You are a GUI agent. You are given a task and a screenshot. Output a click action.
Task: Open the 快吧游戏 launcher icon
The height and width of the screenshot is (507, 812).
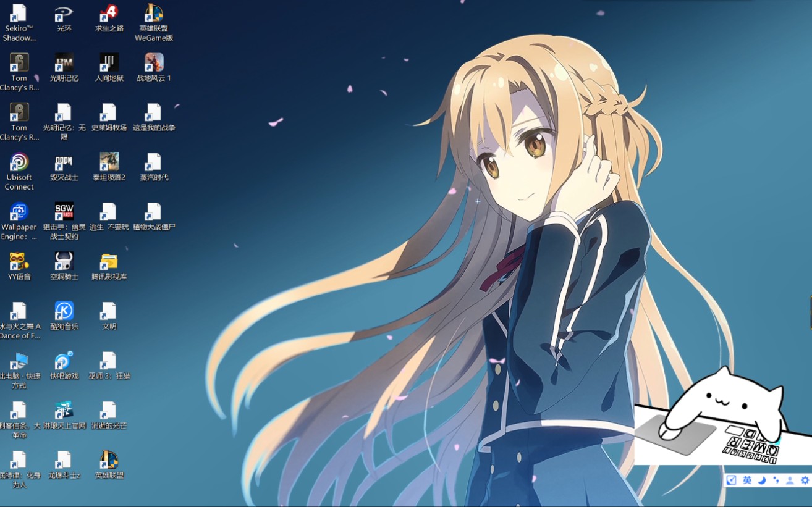tap(64, 361)
